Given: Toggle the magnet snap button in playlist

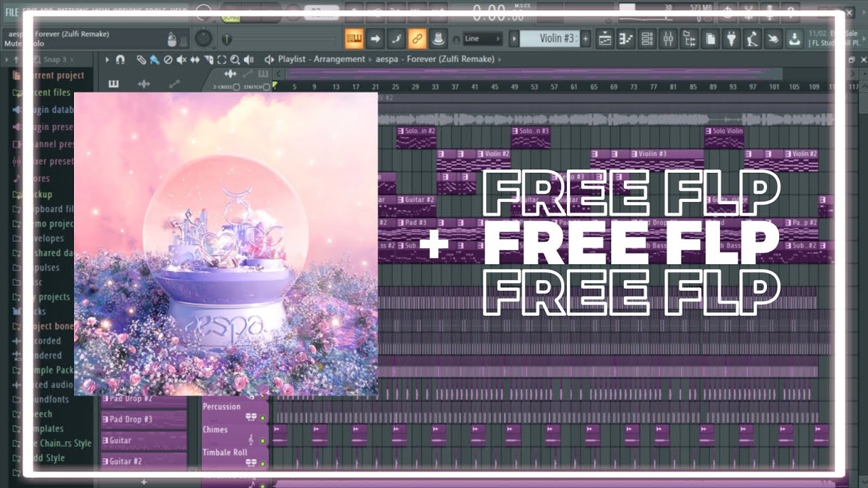Looking at the screenshot, I should coord(120,60).
